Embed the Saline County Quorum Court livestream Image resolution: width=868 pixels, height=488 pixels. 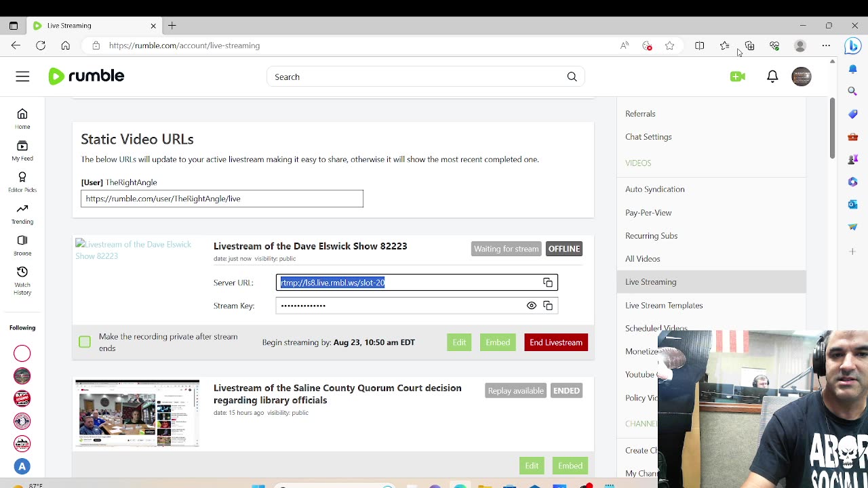point(570,466)
